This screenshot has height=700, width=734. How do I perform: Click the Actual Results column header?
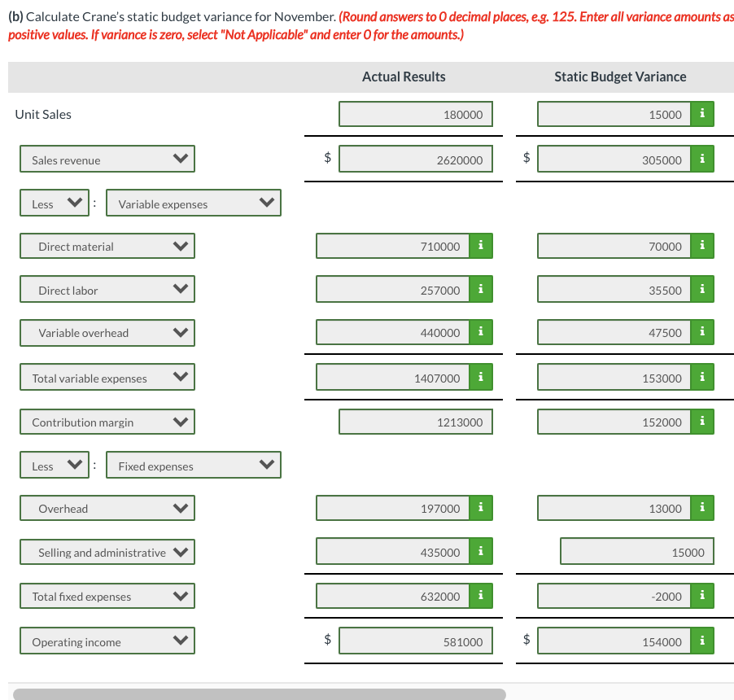tap(404, 77)
